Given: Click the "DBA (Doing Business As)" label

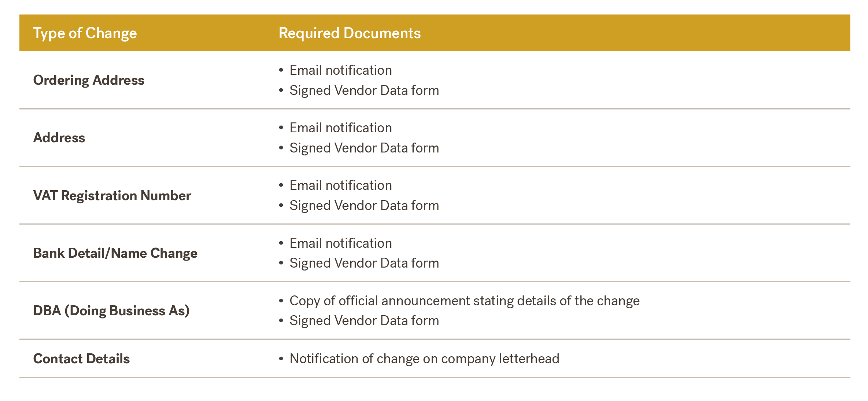Looking at the screenshot, I should coord(111,311).
